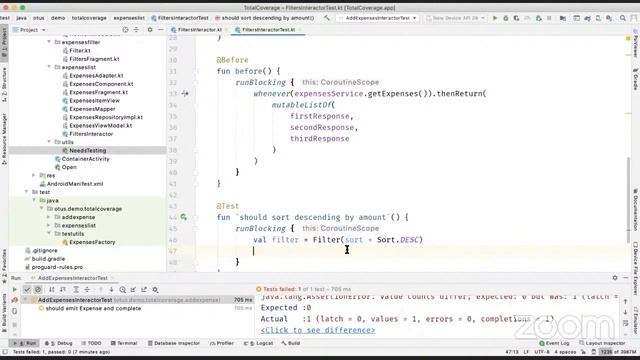Open the Gradle side tool window

[x=636, y=80]
